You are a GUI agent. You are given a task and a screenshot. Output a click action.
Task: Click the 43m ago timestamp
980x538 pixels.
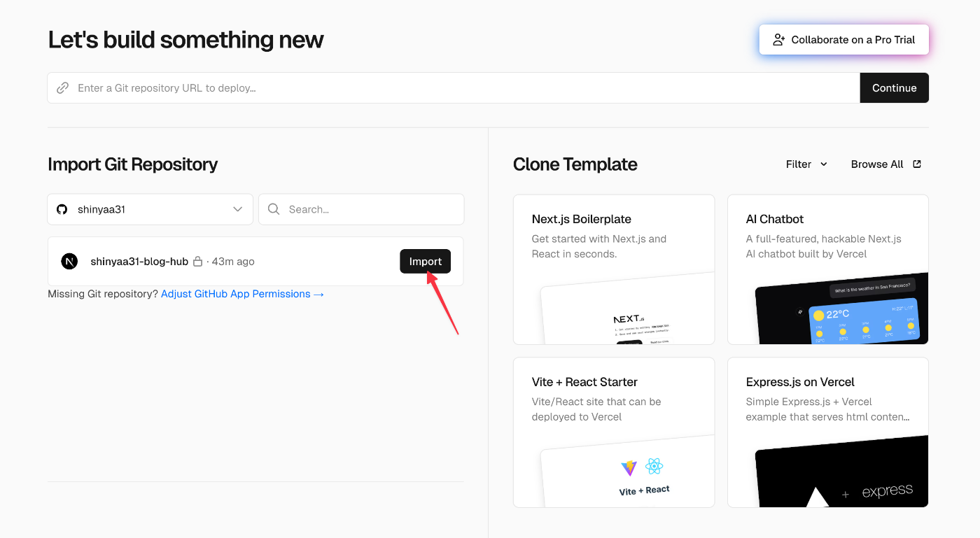click(233, 262)
